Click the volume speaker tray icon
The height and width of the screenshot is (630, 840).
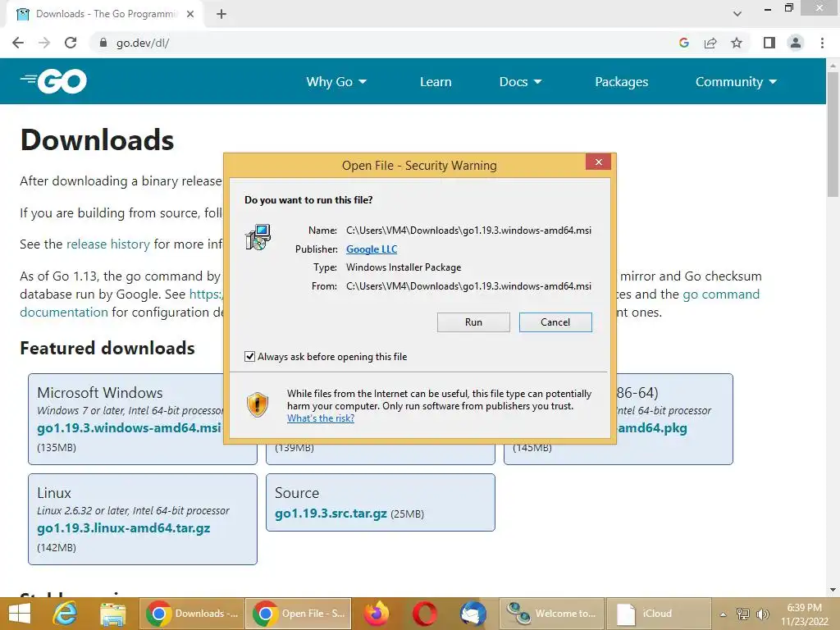click(x=762, y=614)
